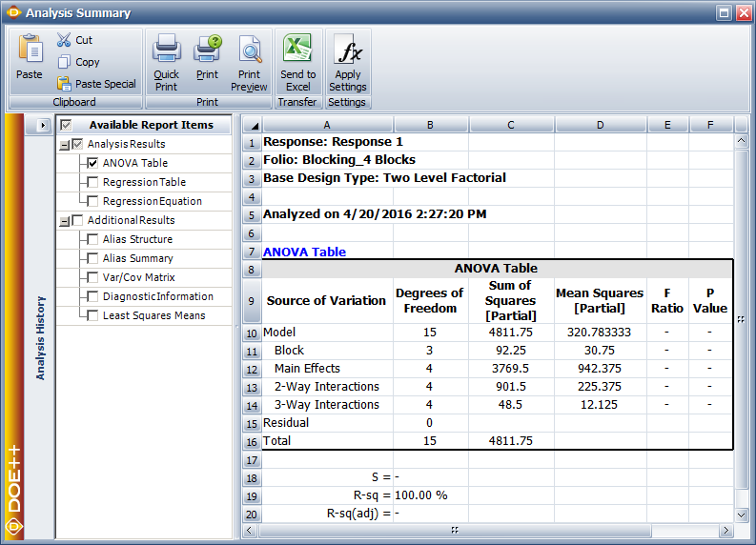This screenshot has width=756, height=545.
Task: Toggle the Analysis Results checkbox
Action: pos(77,144)
